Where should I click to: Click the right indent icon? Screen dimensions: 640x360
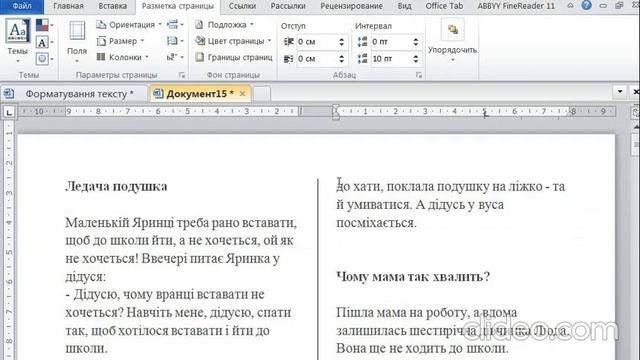pos(289,59)
